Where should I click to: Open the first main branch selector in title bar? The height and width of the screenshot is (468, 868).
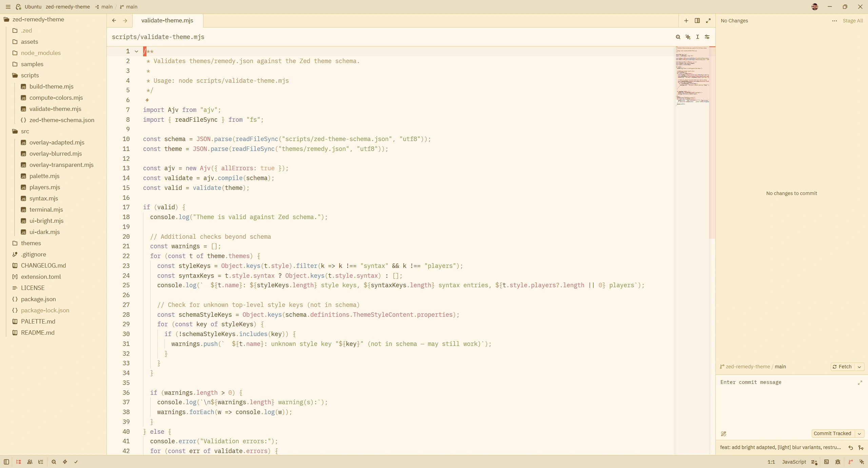pos(104,7)
